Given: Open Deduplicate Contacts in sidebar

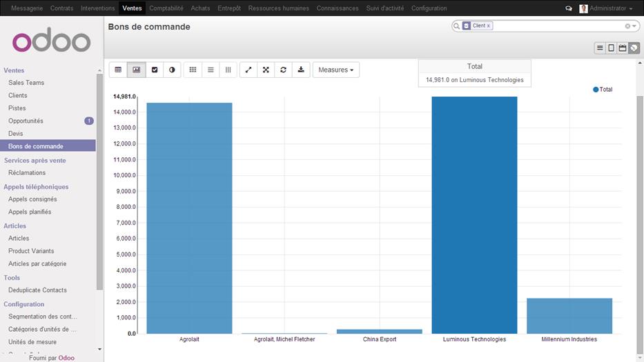Looking at the screenshot, I should click(x=37, y=290).
